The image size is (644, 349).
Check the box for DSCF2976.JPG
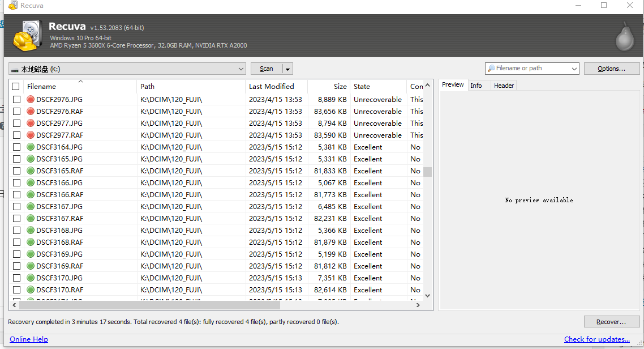point(16,99)
